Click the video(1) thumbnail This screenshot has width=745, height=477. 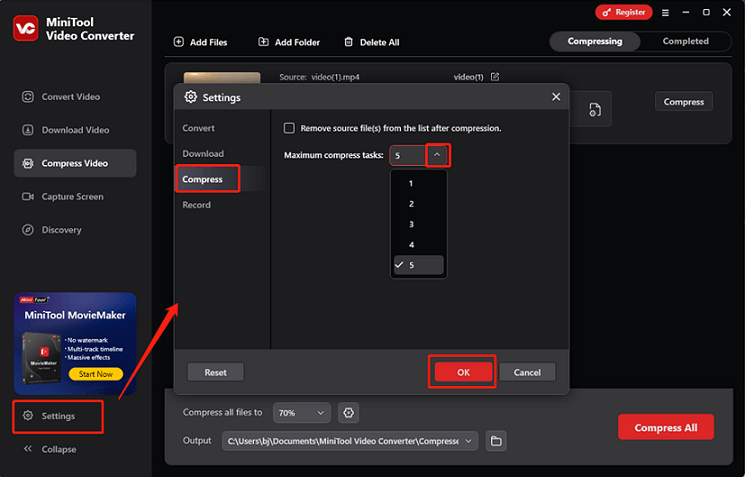coord(222,78)
